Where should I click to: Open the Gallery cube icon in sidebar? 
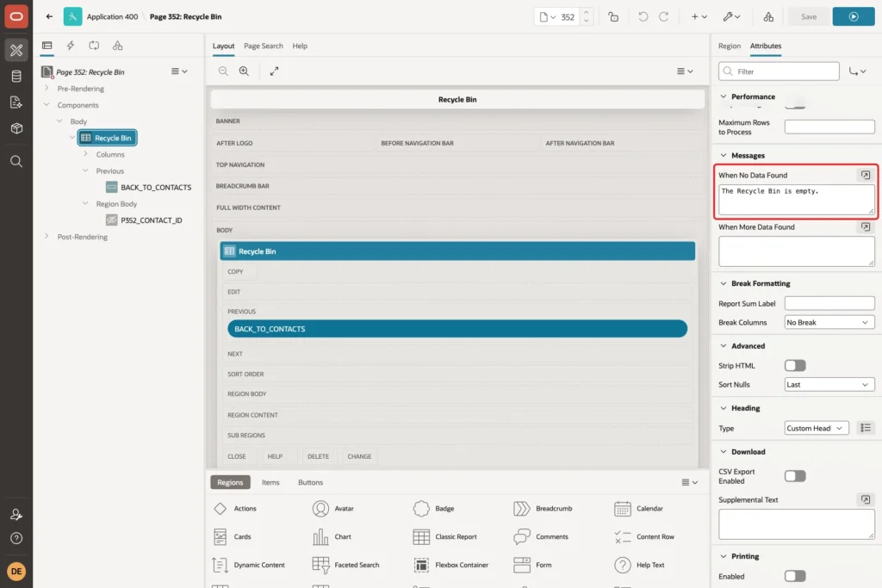(x=16, y=128)
